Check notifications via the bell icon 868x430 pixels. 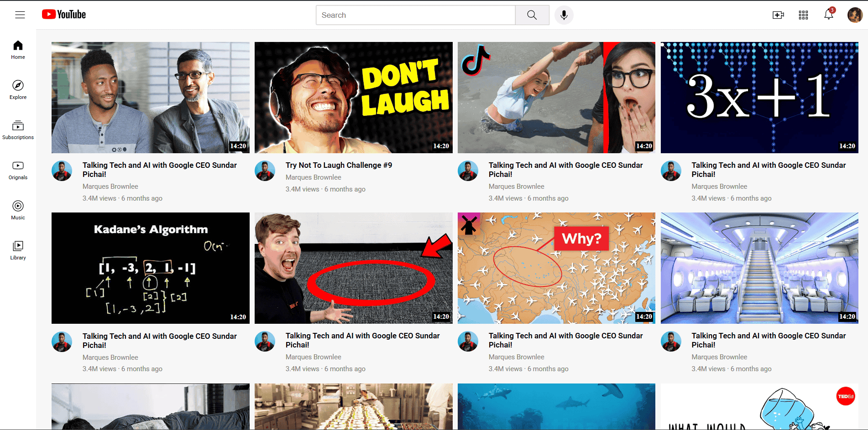[828, 15]
